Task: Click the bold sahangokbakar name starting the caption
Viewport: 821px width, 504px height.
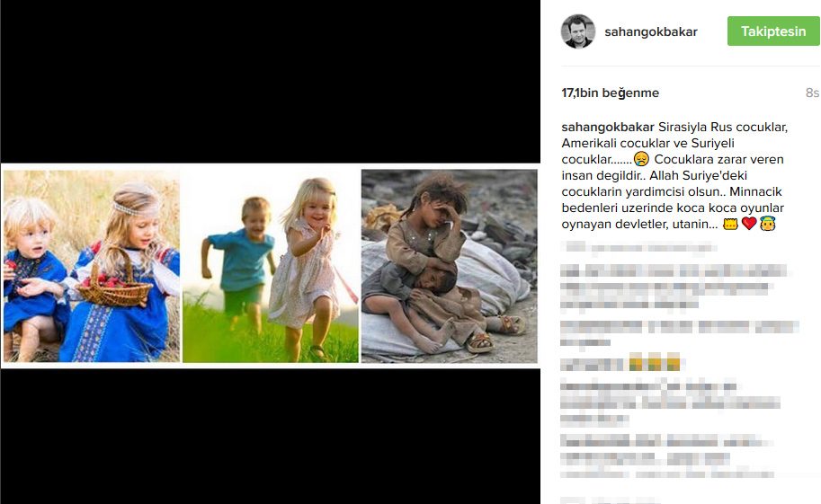Action: (x=608, y=128)
